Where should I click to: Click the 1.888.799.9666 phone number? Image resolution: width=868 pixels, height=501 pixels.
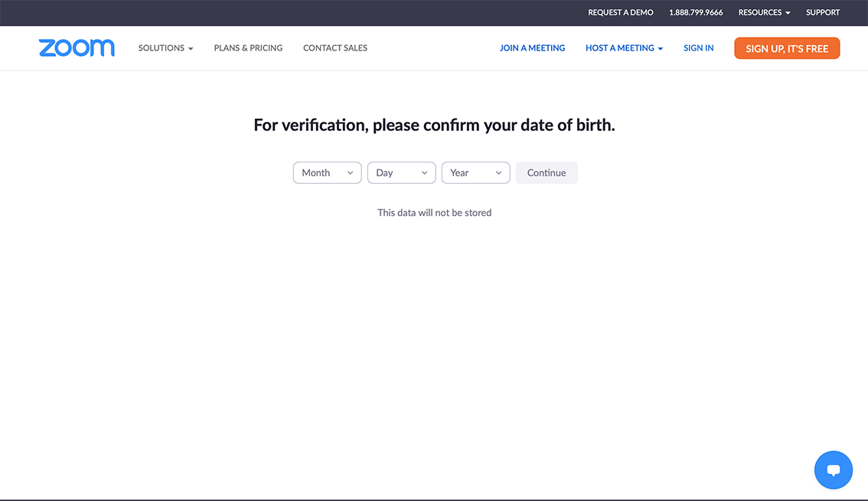(x=696, y=12)
